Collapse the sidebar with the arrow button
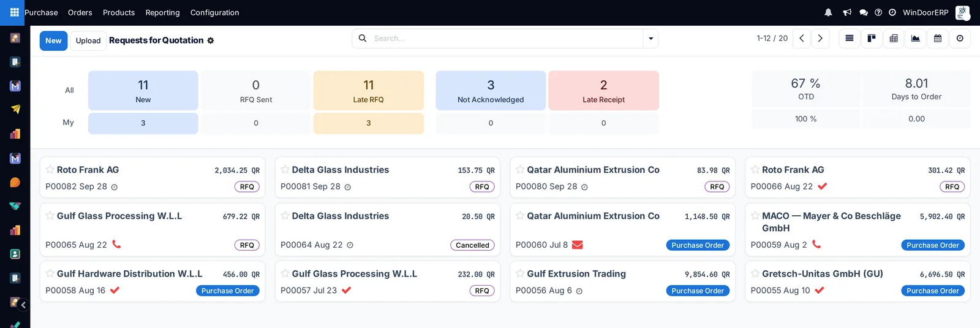Screen dimensions: 980x328 pyautogui.click(x=23, y=305)
